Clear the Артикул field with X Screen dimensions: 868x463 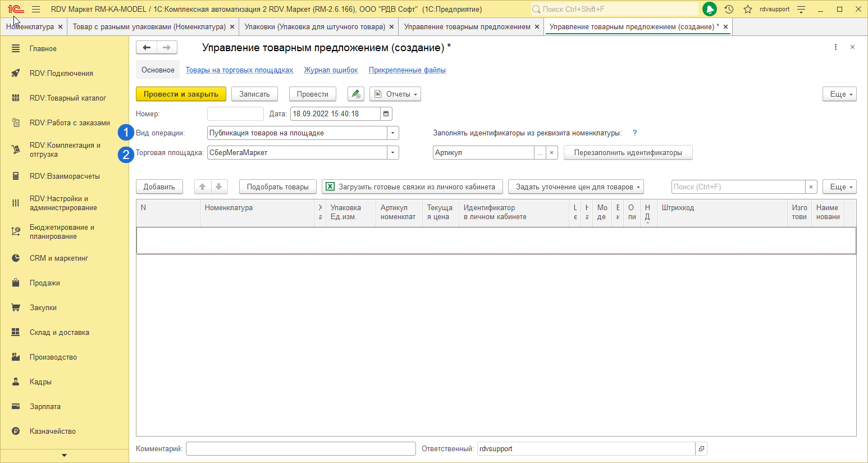click(x=552, y=153)
